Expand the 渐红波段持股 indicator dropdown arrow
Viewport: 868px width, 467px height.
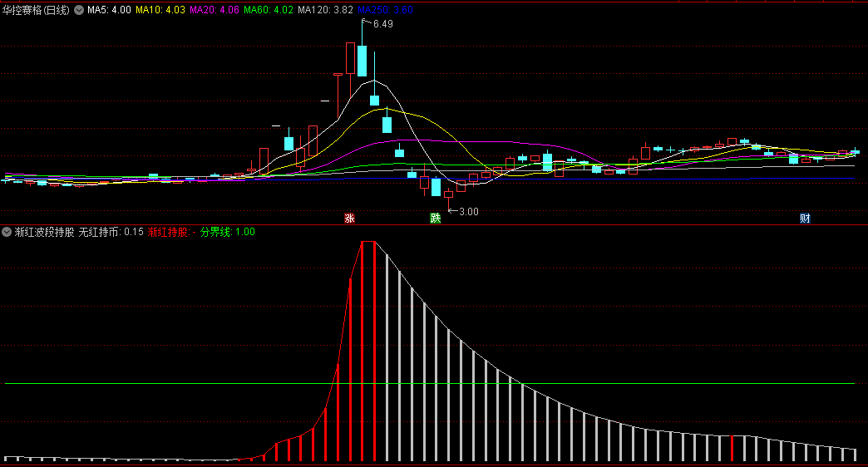(7, 232)
